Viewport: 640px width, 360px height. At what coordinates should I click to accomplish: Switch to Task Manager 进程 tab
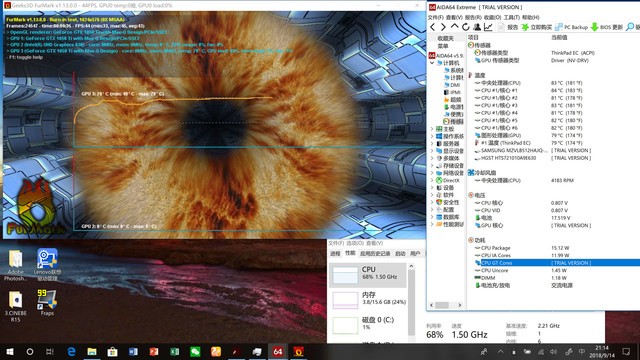point(335,253)
